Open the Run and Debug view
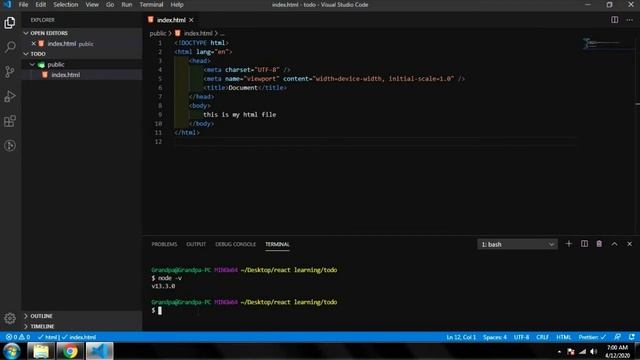Viewport: 640px width, 360px height. 10,96
